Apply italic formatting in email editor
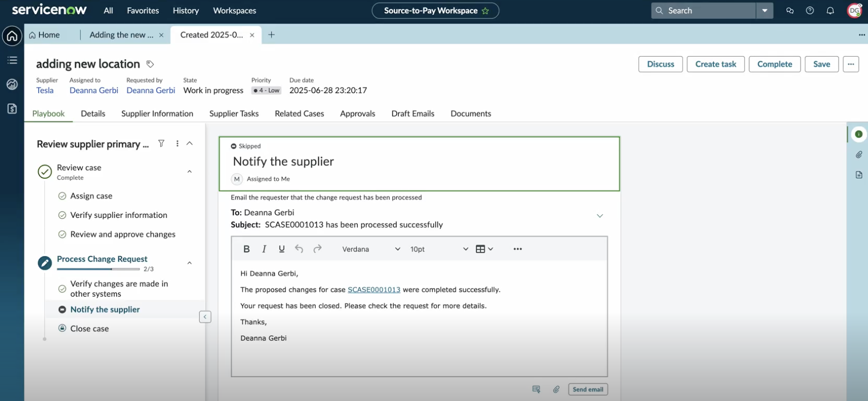This screenshot has width=868, height=401. (x=264, y=249)
